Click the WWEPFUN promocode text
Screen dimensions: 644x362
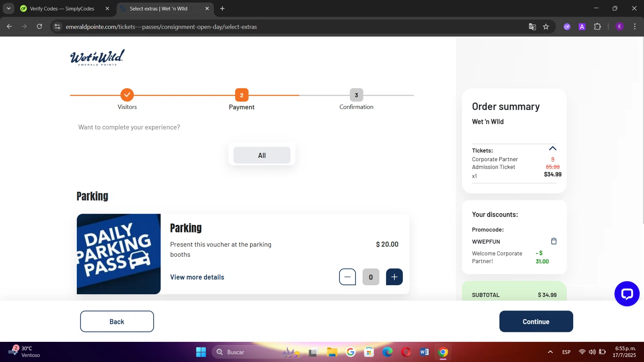(x=486, y=241)
